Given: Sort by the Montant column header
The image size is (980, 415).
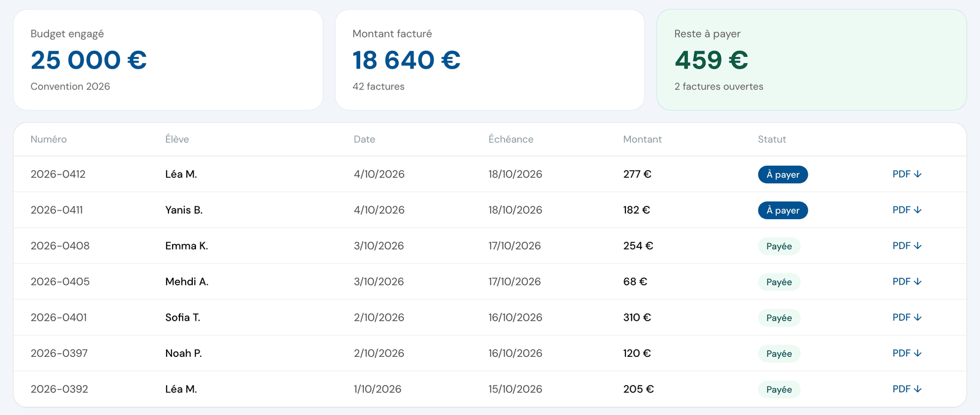Looking at the screenshot, I should point(642,140).
